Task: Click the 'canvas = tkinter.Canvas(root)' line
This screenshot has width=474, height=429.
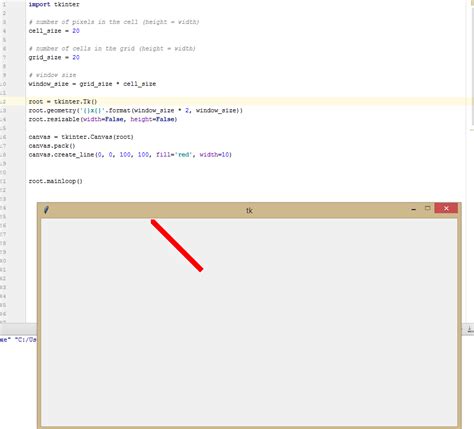Action: pyautogui.click(x=81, y=137)
